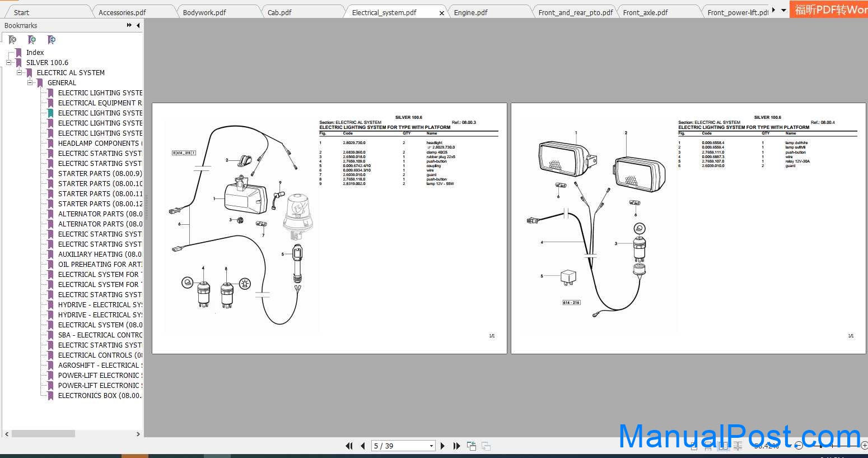The height and width of the screenshot is (458, 868).
Task: Open ELECTRICAL CONTROLS bookmark
Action: pyautogui.click(x=100, y=355)
